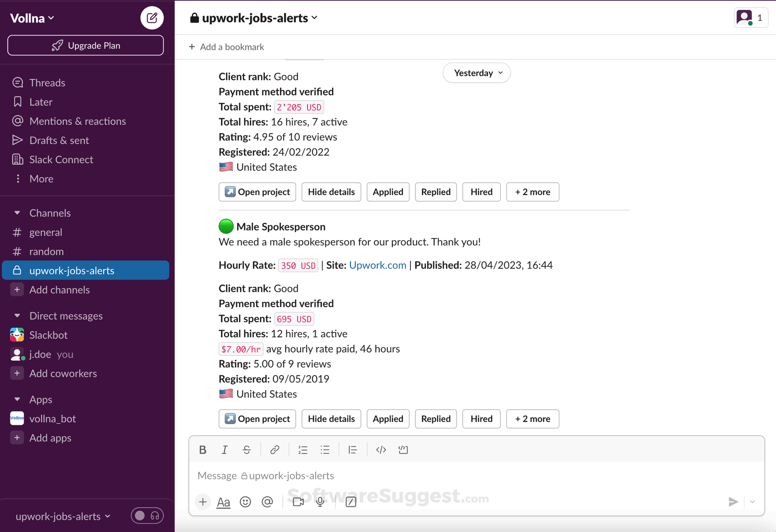The height and width of the screenshot is (532, 776).
Task: Click the emoji picker icon
Action: point(245,502)
